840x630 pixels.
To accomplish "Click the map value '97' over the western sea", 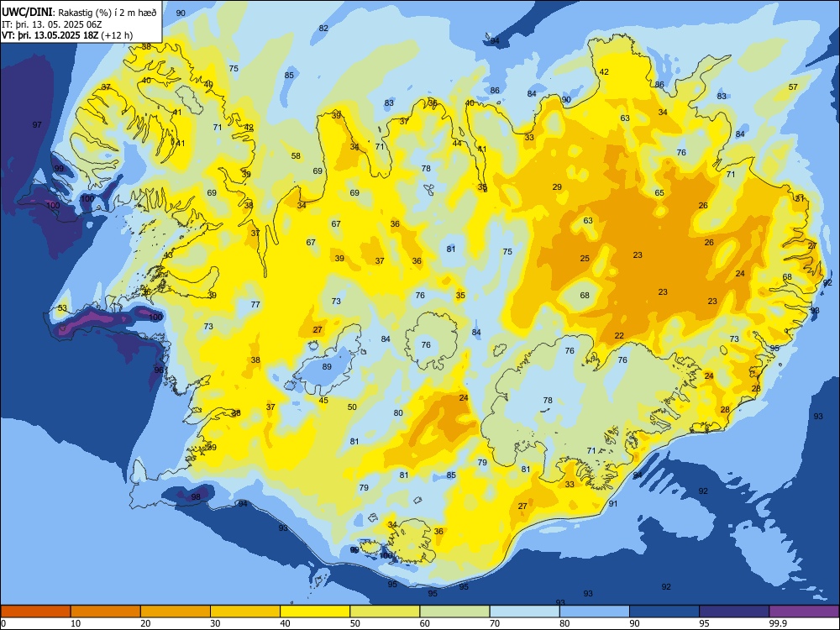I will click(x=36, y=125).
